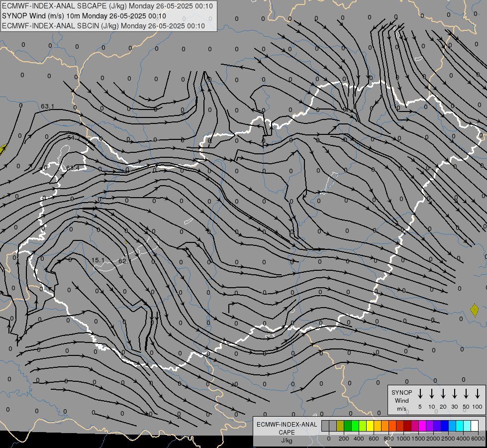
Task: Click the 5 m/s wind arrow in legend
Action: pyautogui.click(x=420, y=393)
